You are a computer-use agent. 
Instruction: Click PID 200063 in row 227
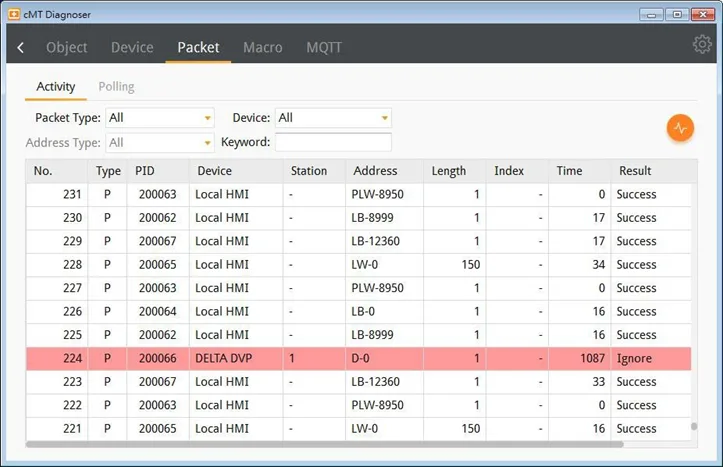coord(158,288)
